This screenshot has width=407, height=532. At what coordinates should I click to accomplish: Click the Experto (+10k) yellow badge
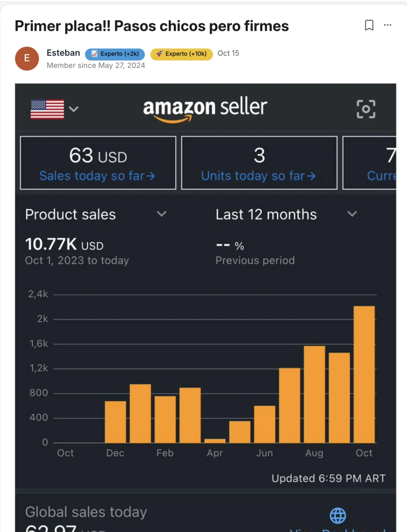[181, 54]
